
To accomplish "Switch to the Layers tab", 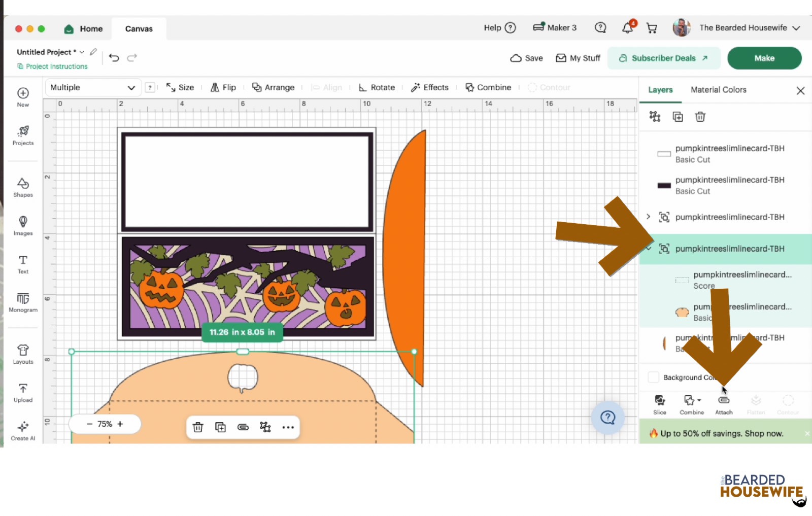I will tap(660, 90).
